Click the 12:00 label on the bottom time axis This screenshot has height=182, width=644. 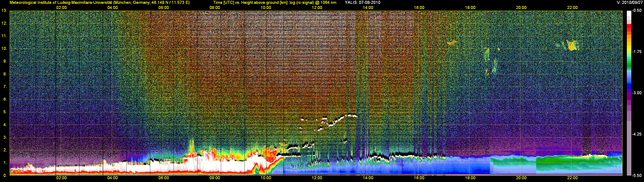tap(317, 178)
